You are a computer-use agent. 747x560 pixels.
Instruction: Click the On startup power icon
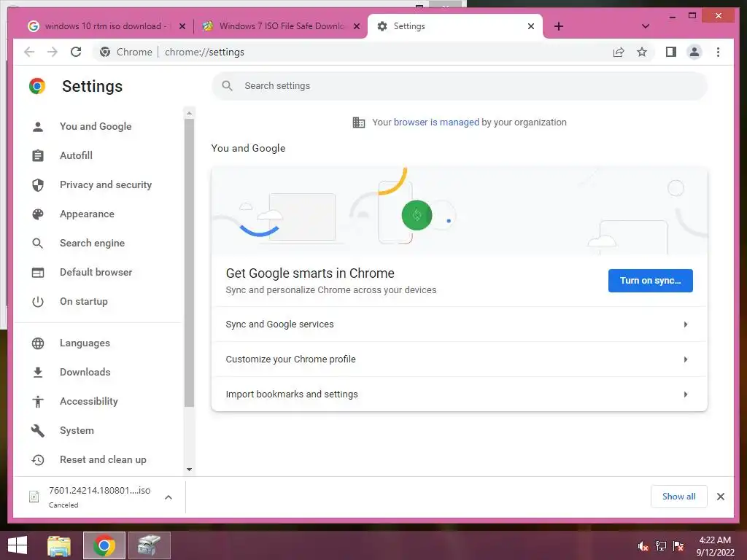point(38,302)
